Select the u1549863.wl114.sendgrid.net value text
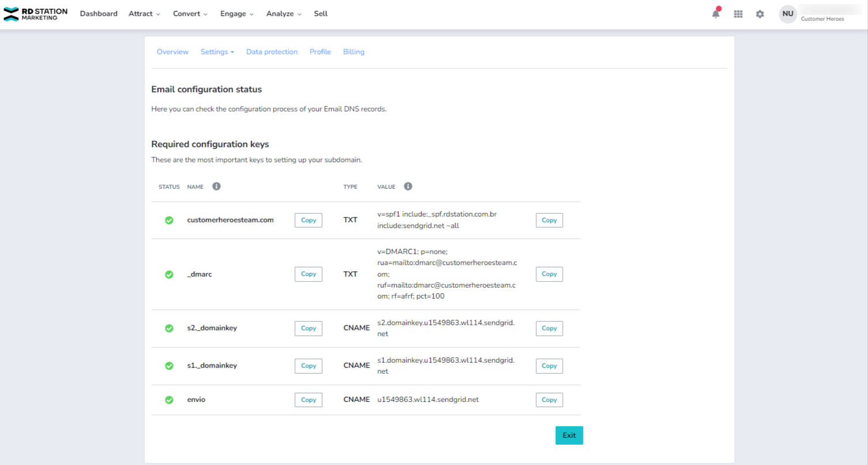The image size is (868, 465). tap(428, 400)
